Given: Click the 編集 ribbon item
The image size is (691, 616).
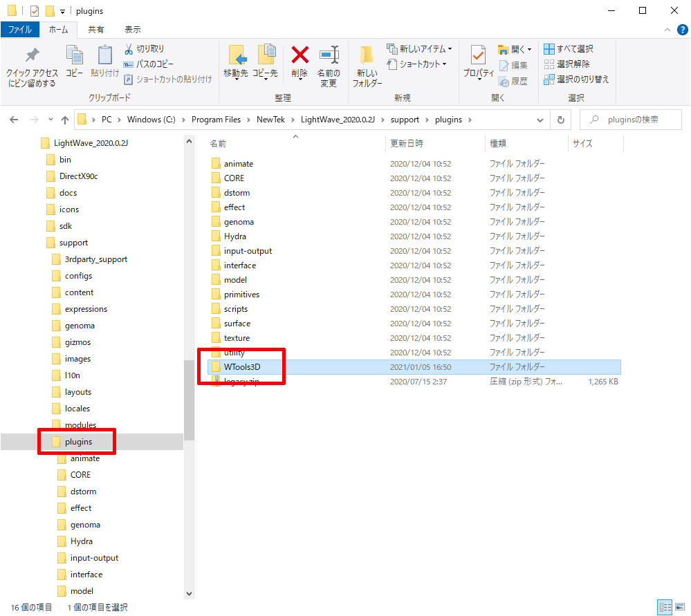Looking at the screenshot, I should pyautogui.click(x=513, y=66).
